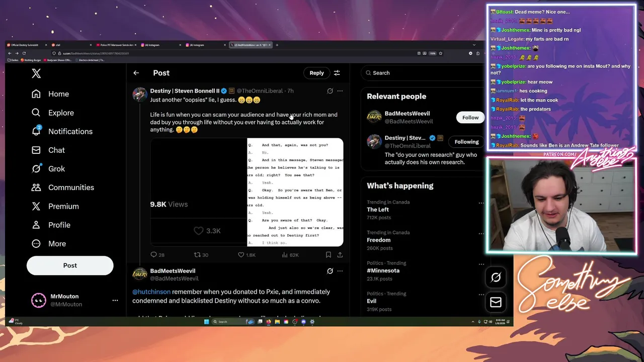Open the @TheOmniLiberal handle in the post header
Image resolution: width=644 pixels, height=362 pixels.
(260, 91)
